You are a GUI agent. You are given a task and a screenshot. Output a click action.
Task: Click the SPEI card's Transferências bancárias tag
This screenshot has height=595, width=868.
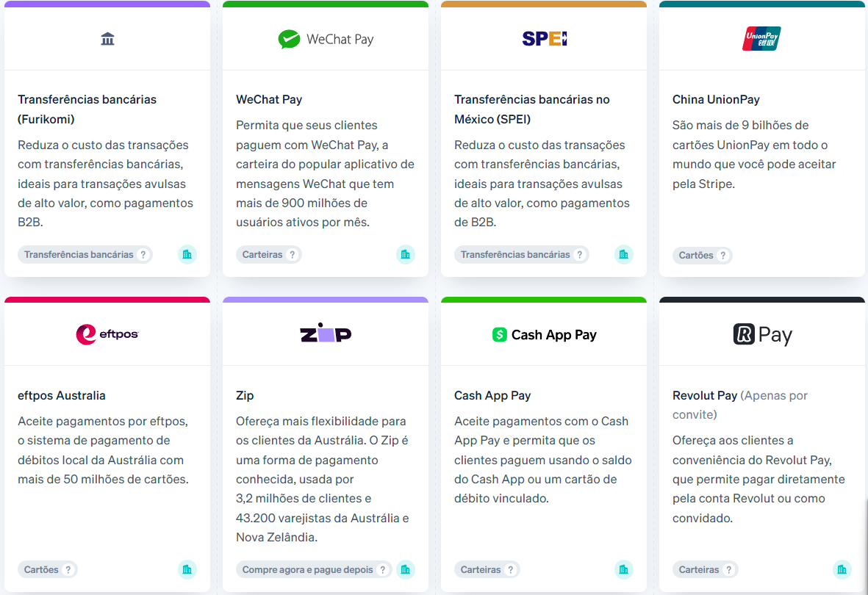pos(515,255)
